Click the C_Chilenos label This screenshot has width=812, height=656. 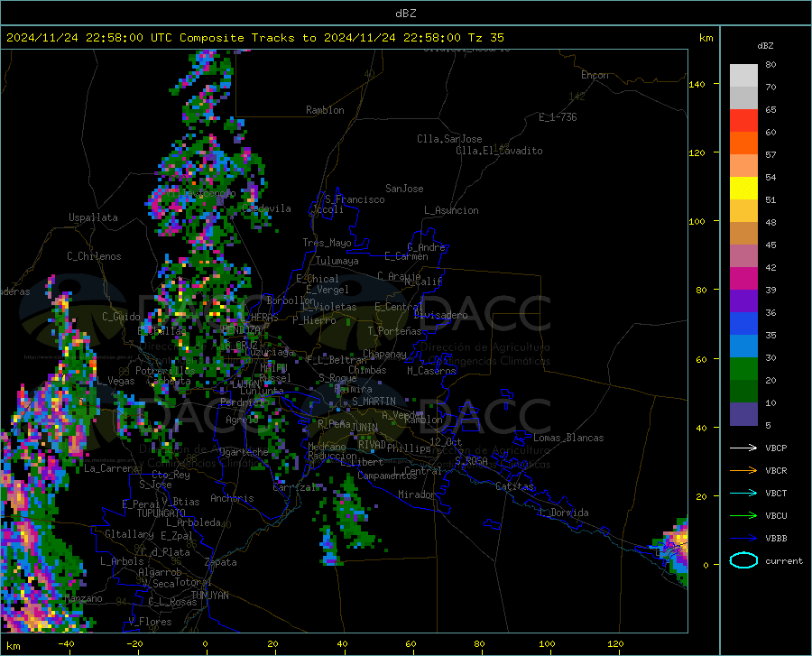tap(94, 256)
